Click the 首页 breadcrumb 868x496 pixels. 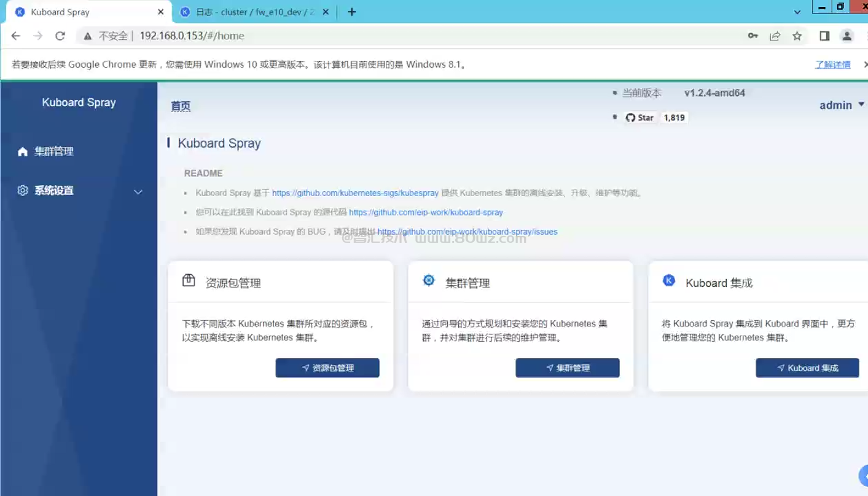[181, 106]
